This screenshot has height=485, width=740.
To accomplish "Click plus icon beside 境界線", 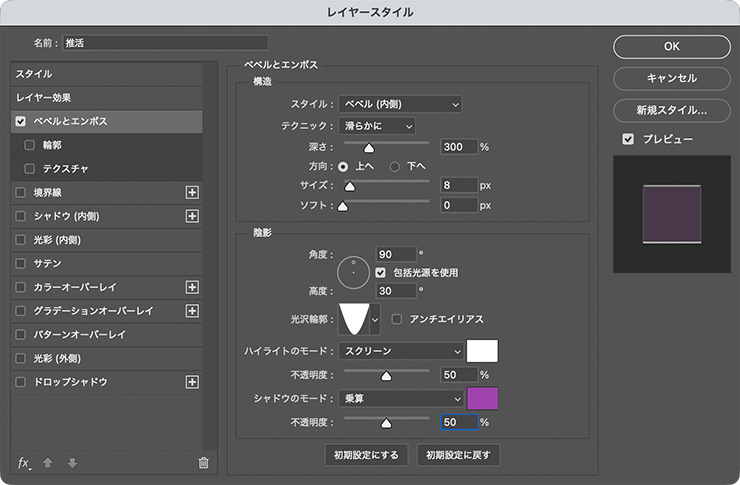I will (x=193, y=192).
